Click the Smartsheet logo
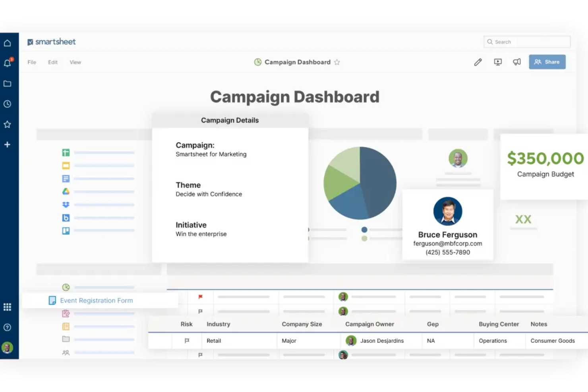The width and height of the screenshot is (588, 392). click(51, 42)
